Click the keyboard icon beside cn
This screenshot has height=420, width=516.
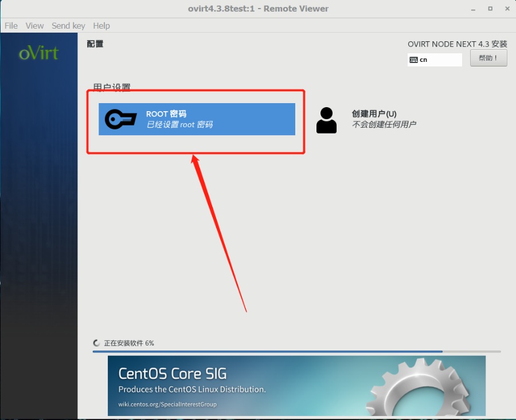[413, 60]
